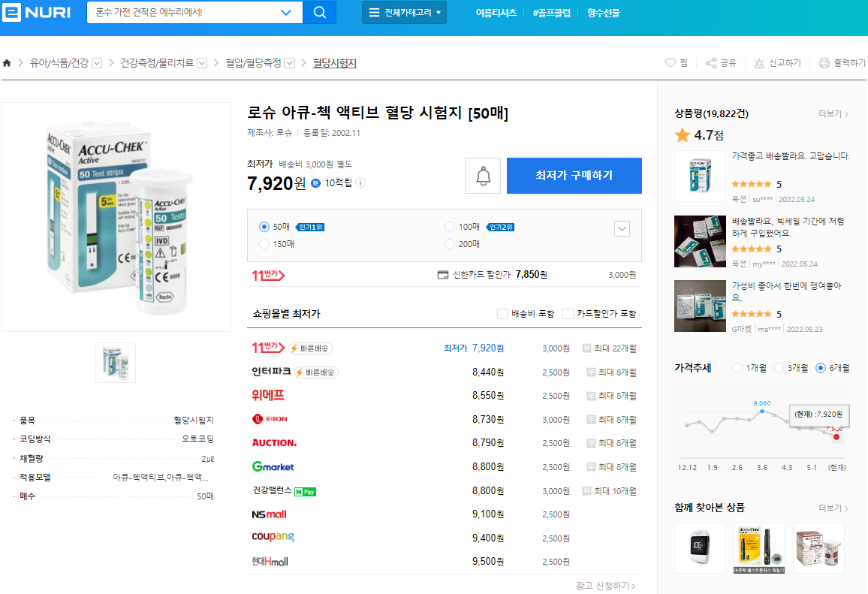Open the review 가성비 좋아서 한번에
The image size is (868, 594).
click(787, 291)
